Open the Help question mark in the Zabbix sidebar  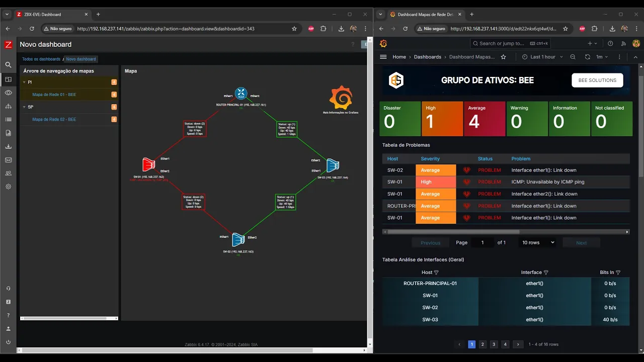[8, 315]
